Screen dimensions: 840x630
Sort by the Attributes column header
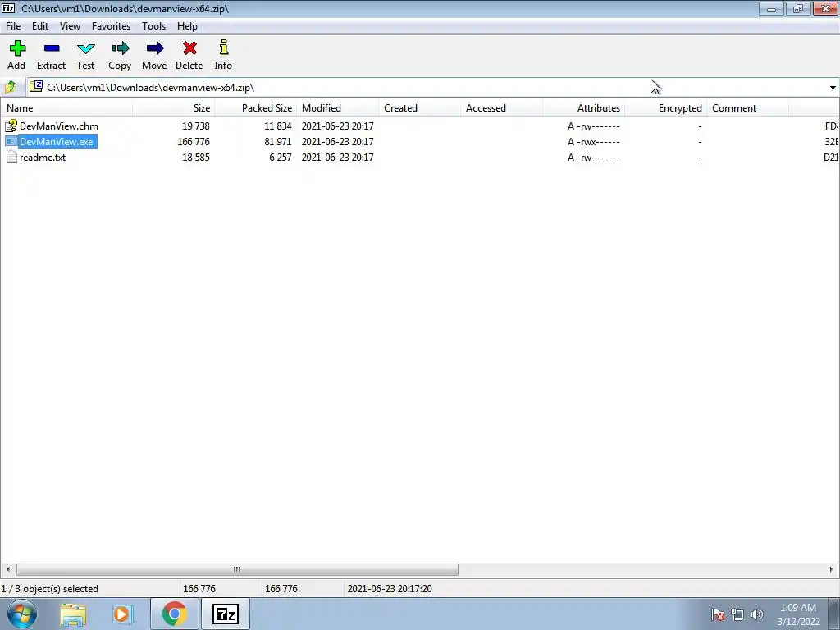click(x=583, y=107)
